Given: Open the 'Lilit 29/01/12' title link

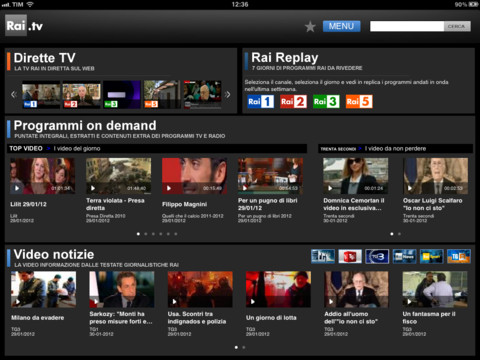Looking at the screenshot, I should pyautogui.click(x=28, y=204).
